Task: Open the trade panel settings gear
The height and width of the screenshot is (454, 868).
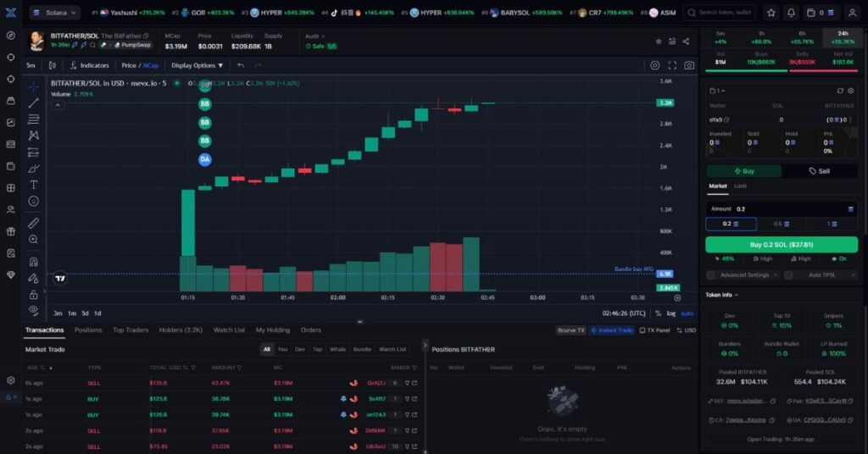Action: [x=851, y=91]
